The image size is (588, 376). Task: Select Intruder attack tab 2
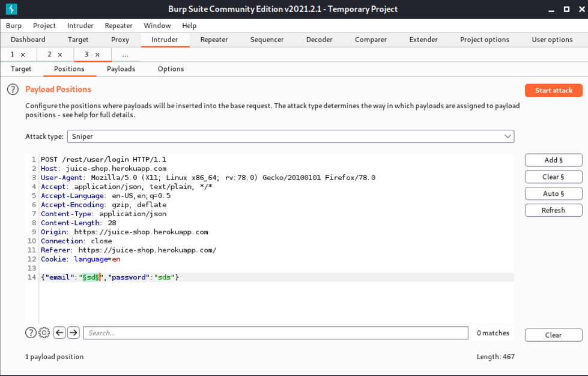click(x=49, y=54)
